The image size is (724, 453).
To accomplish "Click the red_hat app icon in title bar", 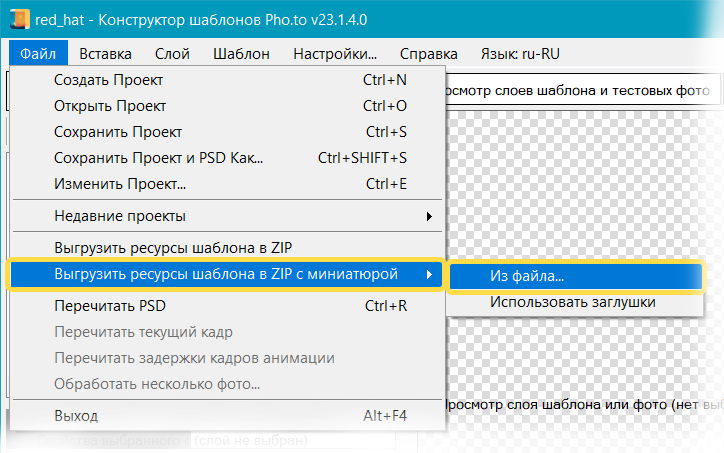I will (17, 17).
